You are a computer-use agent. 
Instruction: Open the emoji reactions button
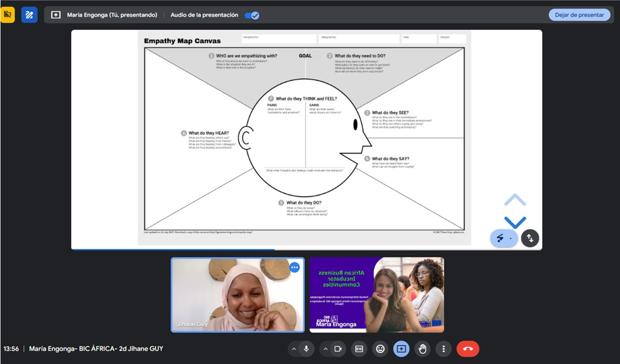click(x=380, y=349)
